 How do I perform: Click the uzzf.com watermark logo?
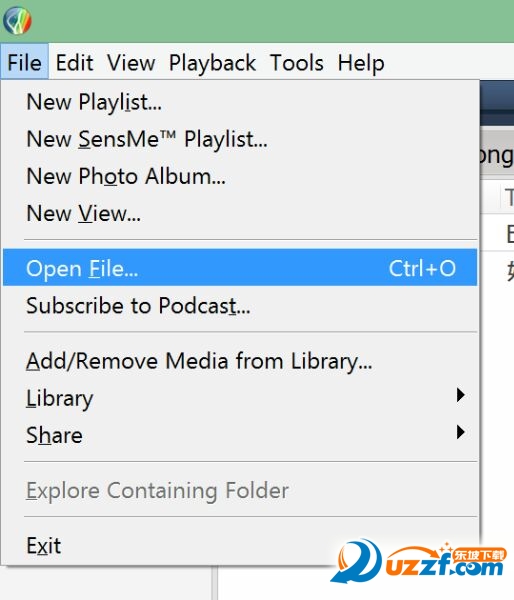[419, 561]
